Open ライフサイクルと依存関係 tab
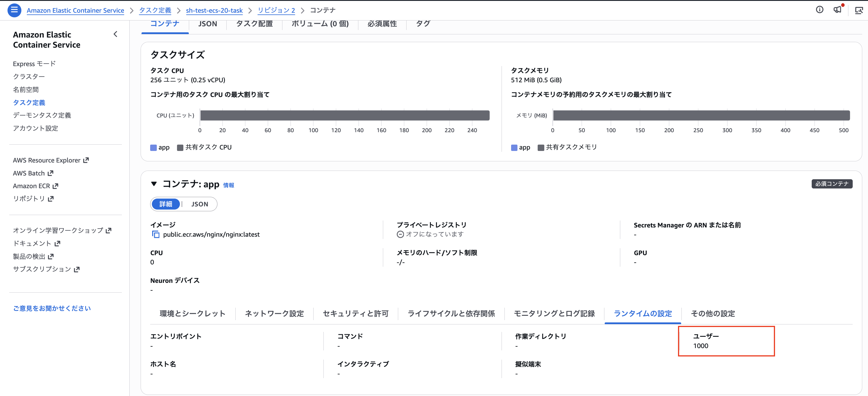Image resolution: width=868 pixels, height=396 pixels. tap(451, 313)
